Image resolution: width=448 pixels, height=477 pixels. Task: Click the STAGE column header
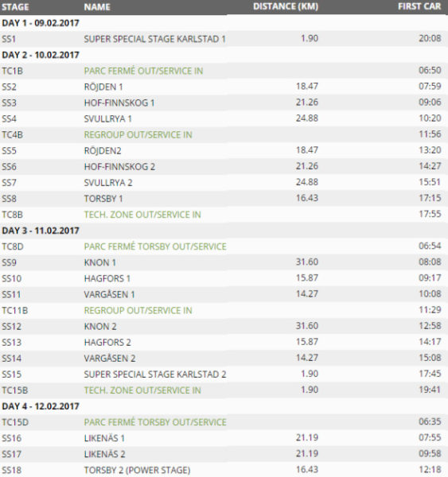[15, 7]
